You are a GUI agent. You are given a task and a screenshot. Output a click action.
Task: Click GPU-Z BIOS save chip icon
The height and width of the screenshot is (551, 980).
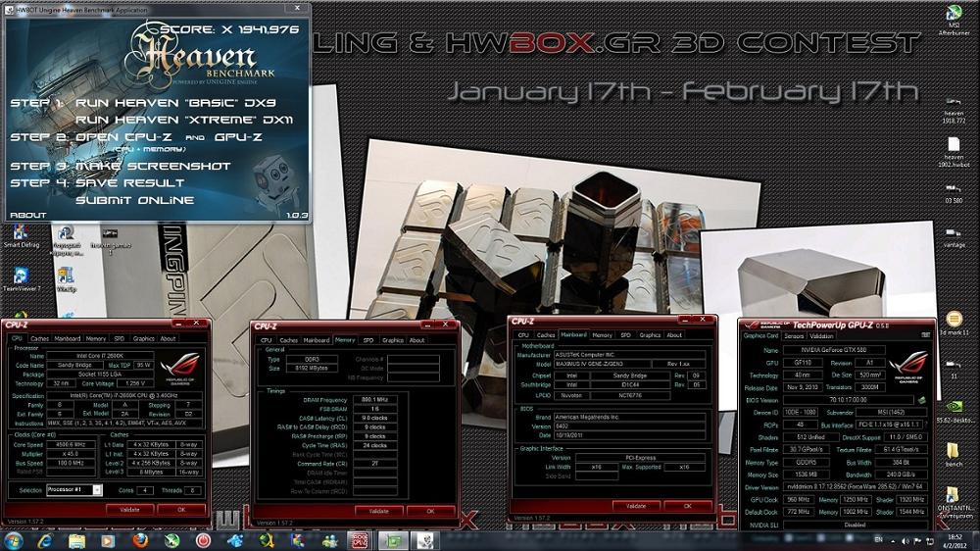(921, 400)
